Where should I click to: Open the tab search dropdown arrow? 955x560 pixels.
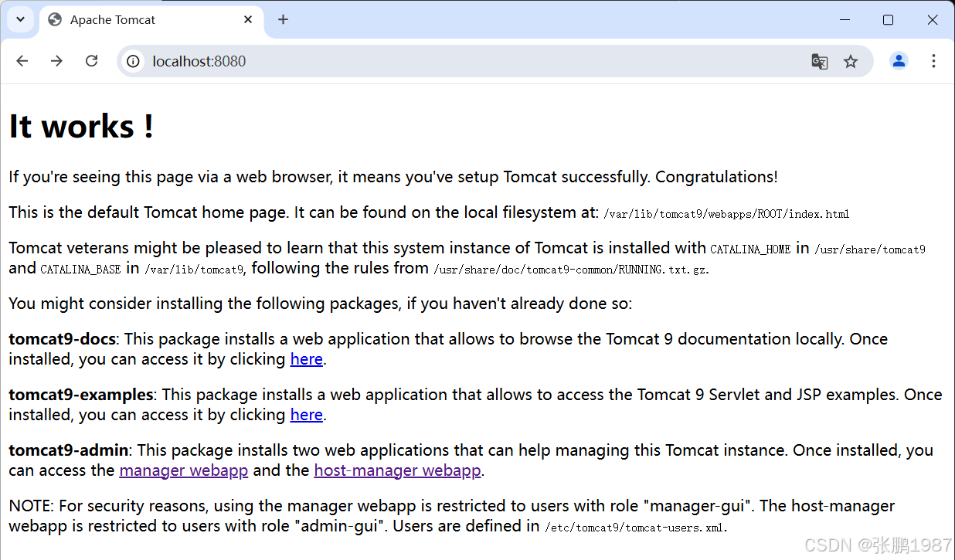21,19
